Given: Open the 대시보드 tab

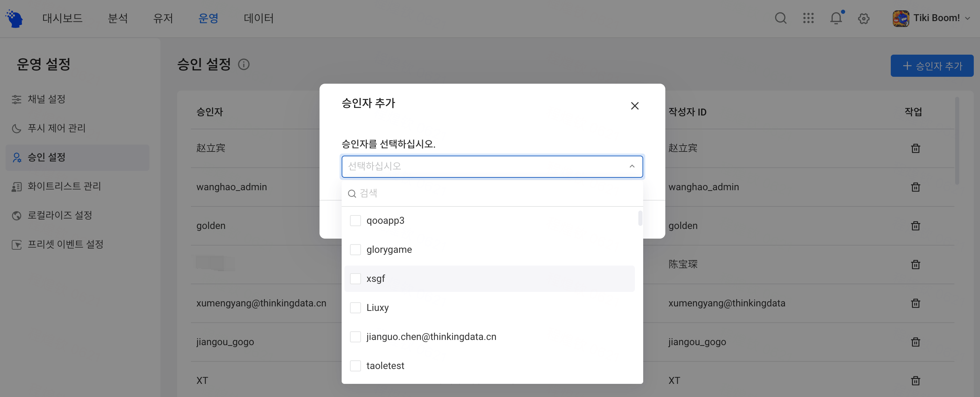Looking at the screenshot, I should pyautogui.click(x=62, y=18).
